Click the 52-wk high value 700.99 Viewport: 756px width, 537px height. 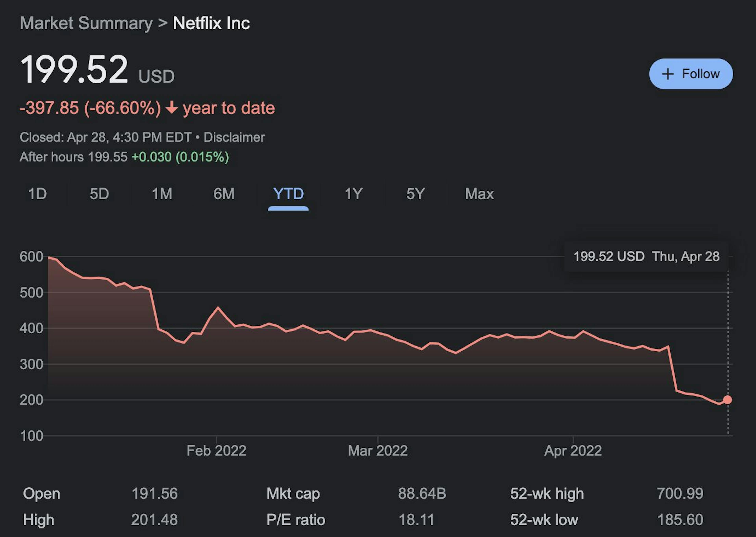[x=680, y=494]
